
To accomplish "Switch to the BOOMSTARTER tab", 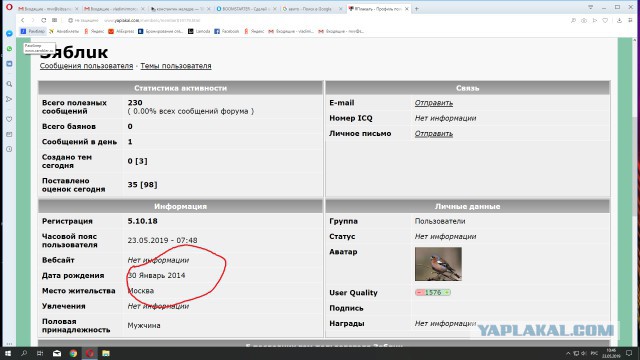I will pyautogui.click(x=246, y=9).
